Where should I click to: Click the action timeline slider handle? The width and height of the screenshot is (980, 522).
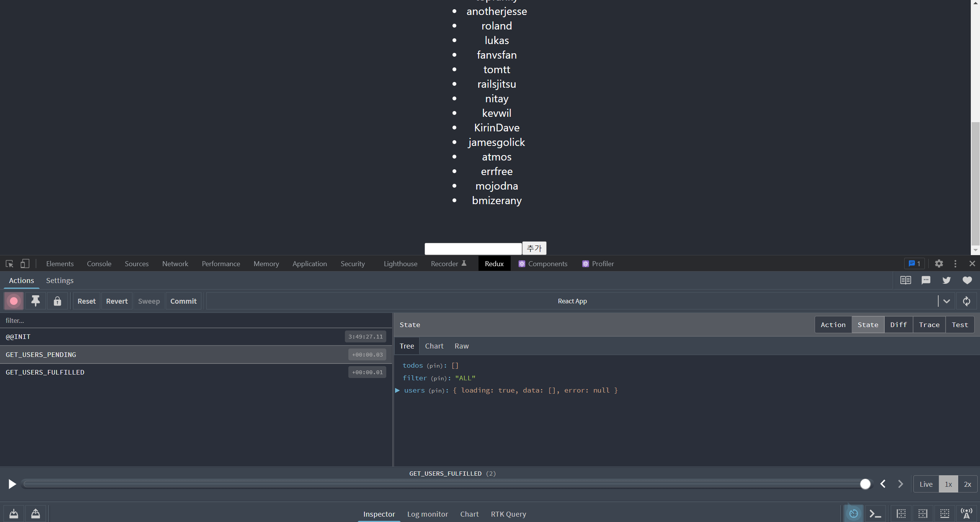(x=865, y=484)
